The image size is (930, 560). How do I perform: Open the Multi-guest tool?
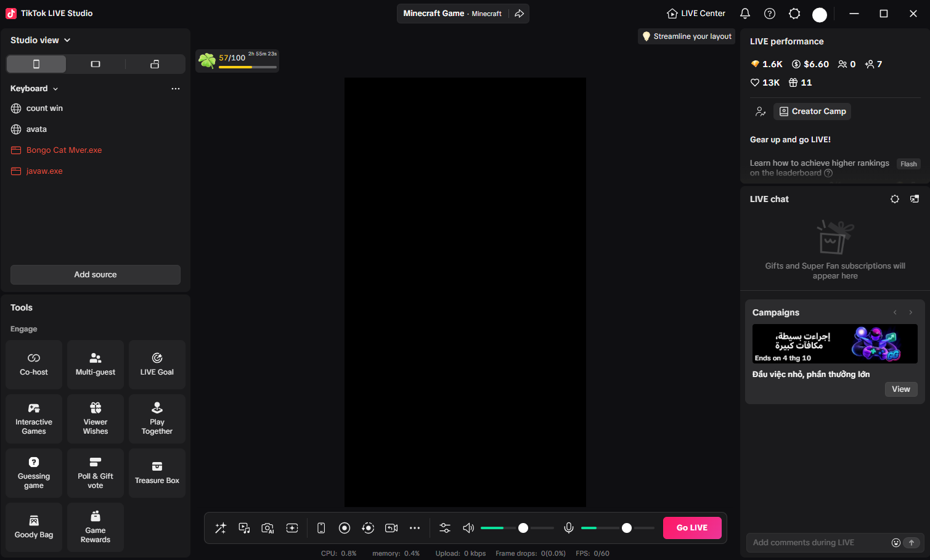pos(96,365)
